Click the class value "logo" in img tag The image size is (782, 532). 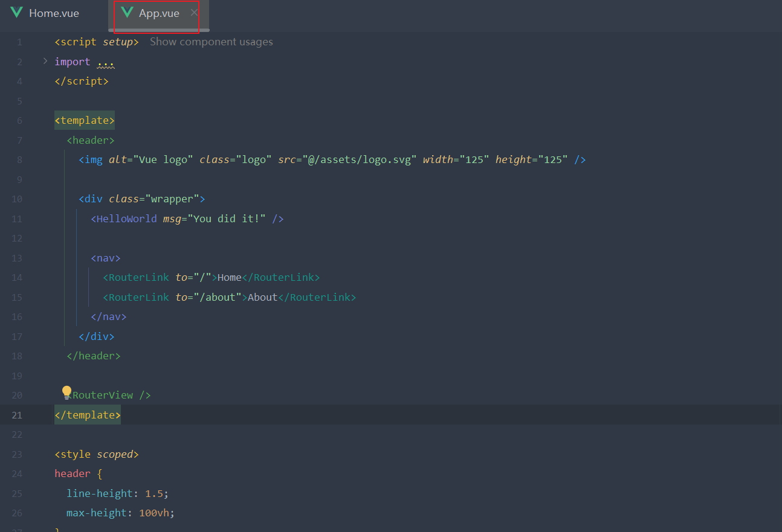[x=254, y=159]
